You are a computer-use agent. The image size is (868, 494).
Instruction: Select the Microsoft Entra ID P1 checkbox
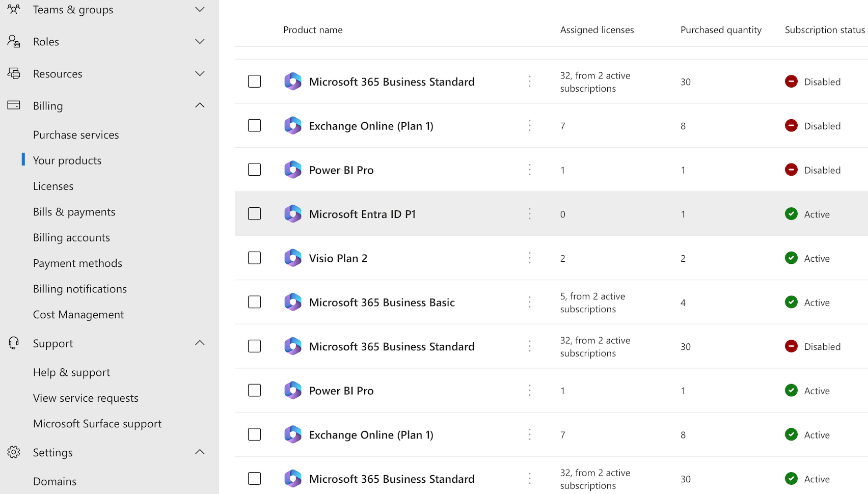[x=254, y=214]
